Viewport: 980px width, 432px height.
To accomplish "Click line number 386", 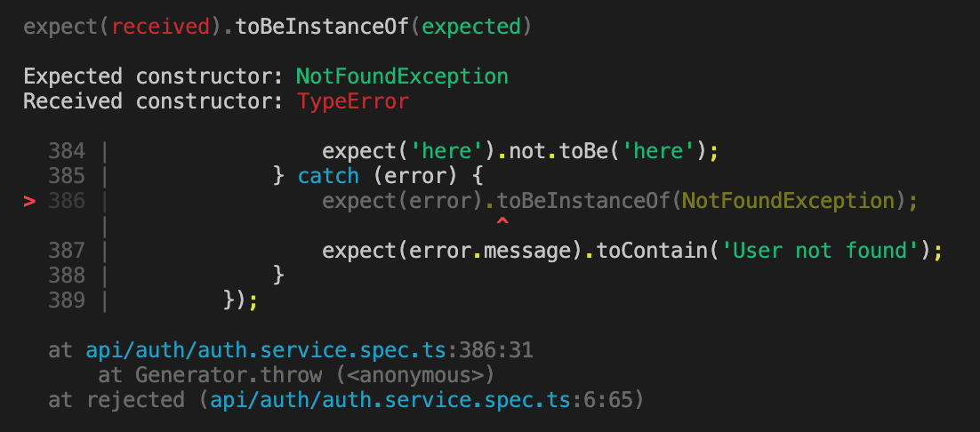I will tap(66, 201).
